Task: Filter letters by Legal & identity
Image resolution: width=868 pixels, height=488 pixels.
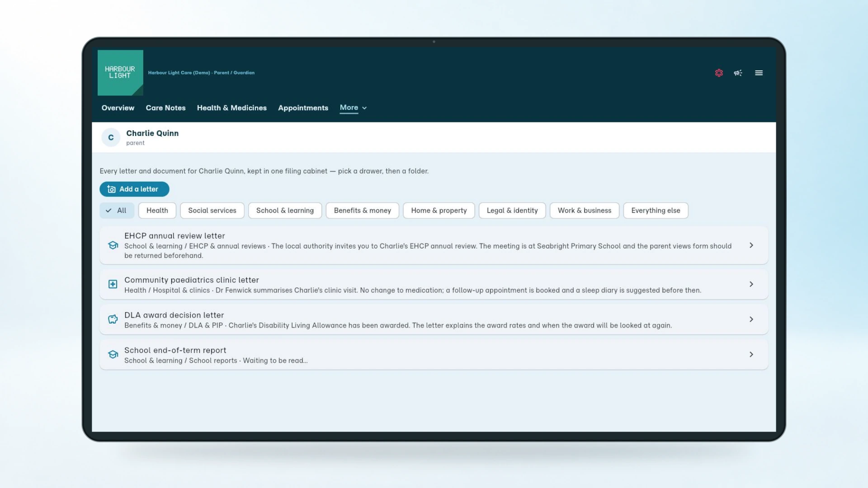Action: point(512,211)
